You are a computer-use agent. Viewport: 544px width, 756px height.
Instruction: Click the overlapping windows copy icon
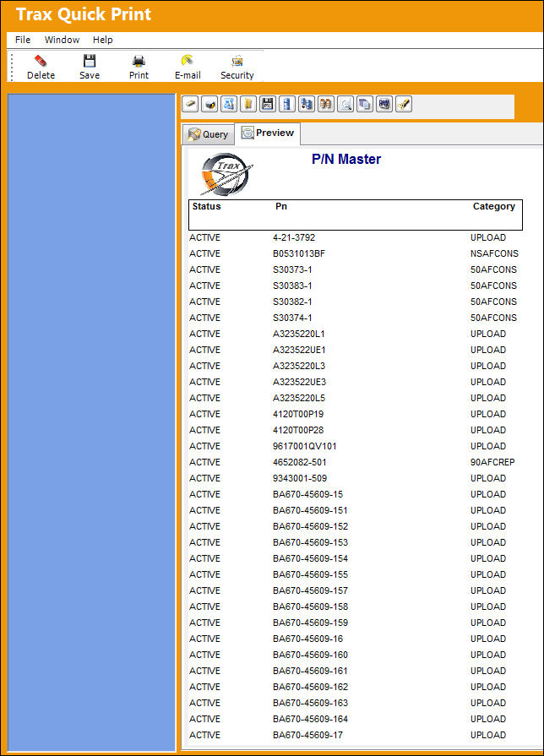click(365, 104)
